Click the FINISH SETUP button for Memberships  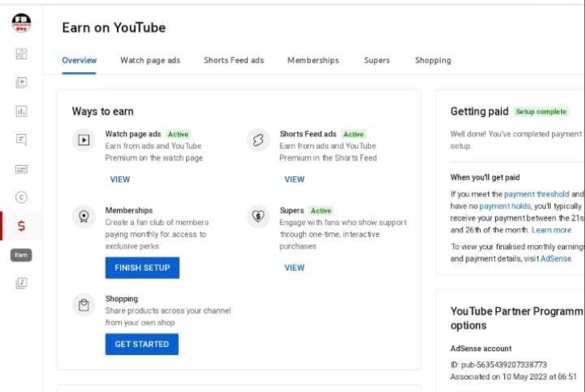142,268
